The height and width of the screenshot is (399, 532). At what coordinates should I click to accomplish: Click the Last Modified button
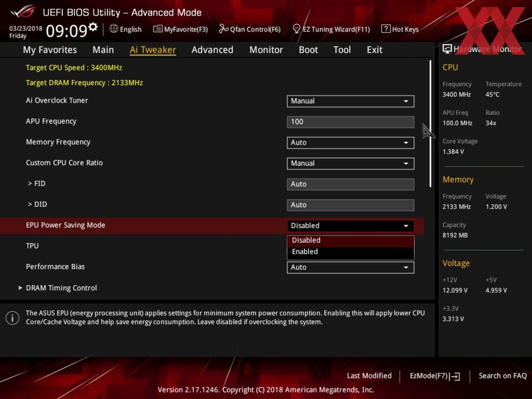(369, 376)
